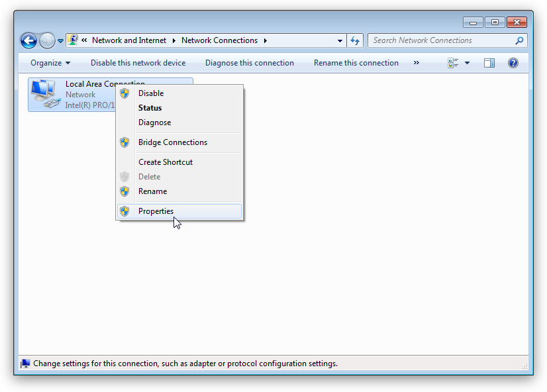
Task: Expand arrow after Network and Internet
Action: tap(174, 40)
